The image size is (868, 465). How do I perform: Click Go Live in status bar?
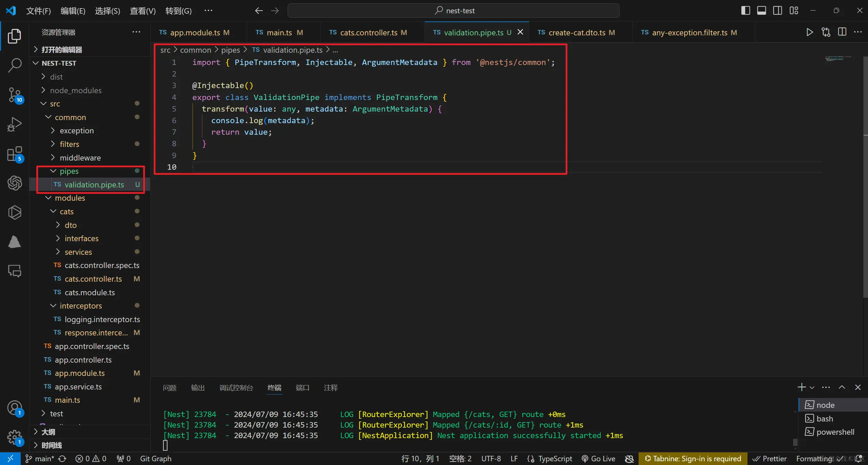point(598,459)
